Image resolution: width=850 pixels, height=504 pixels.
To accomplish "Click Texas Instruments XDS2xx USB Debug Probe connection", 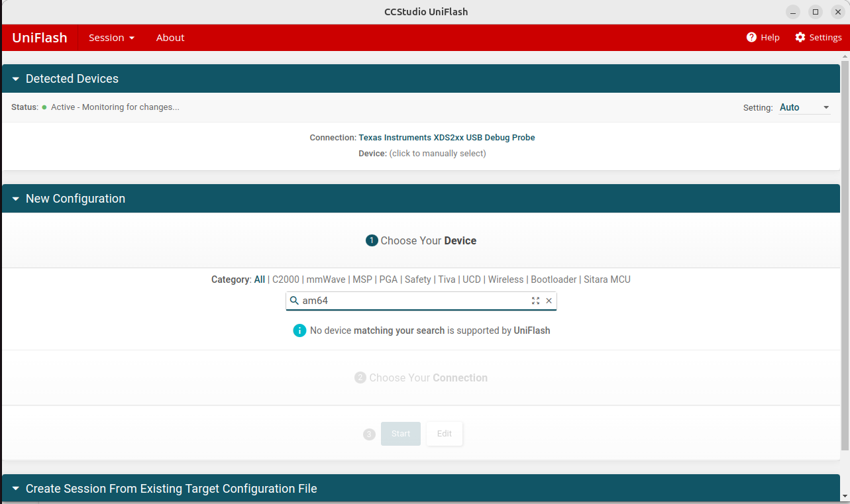I will pos(447,138).
